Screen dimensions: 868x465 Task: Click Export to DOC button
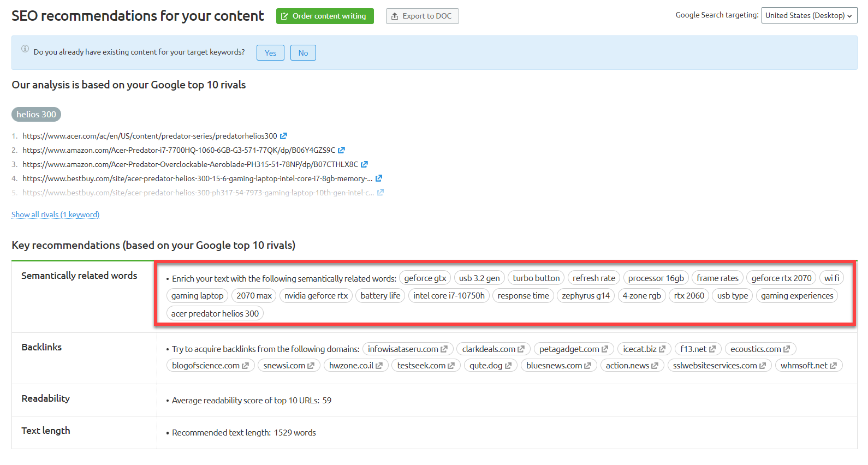(x=422, y=16)
